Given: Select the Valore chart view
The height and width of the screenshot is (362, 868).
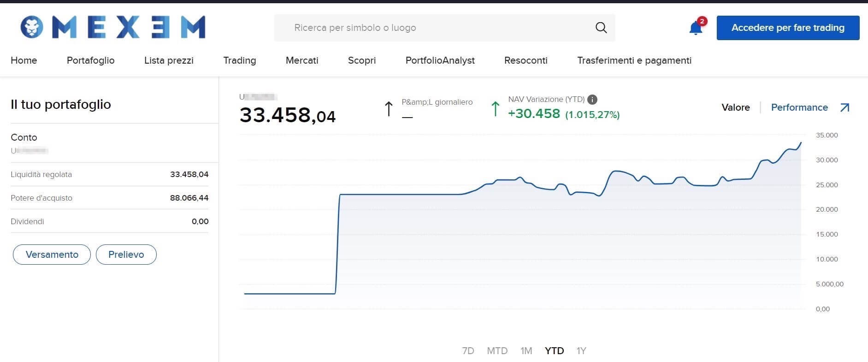Looking at the screenshot, I should 735,107.
